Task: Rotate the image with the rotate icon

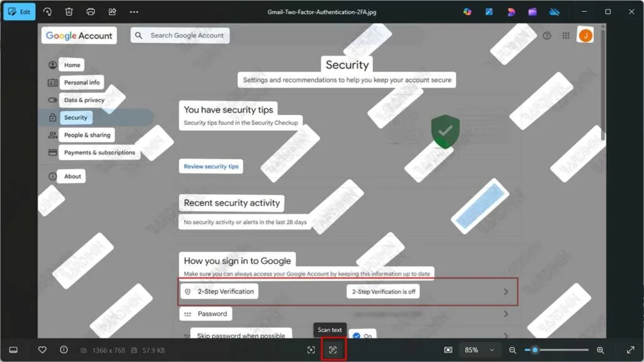Action: click(47, 12)
